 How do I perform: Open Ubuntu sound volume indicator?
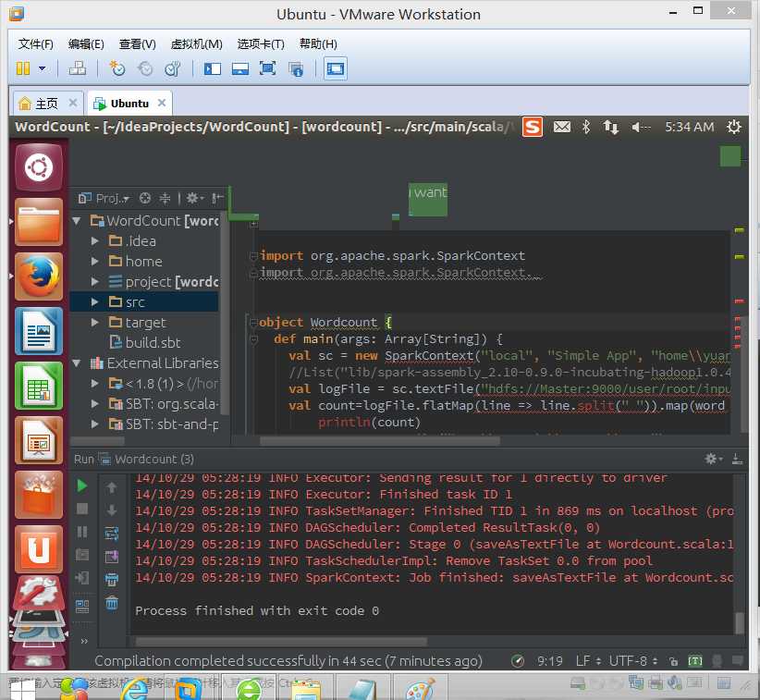coord(641,127)
